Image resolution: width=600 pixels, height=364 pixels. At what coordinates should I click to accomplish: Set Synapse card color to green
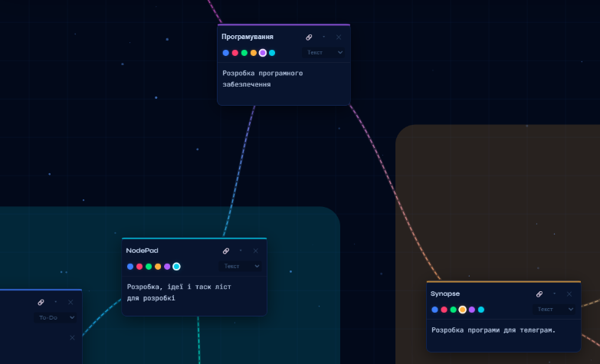point(453,310)
